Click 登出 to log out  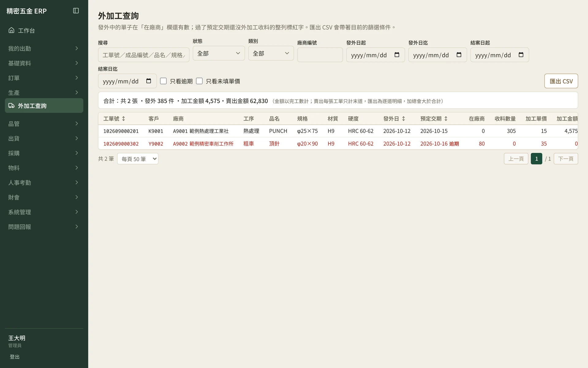coord(15,357)
